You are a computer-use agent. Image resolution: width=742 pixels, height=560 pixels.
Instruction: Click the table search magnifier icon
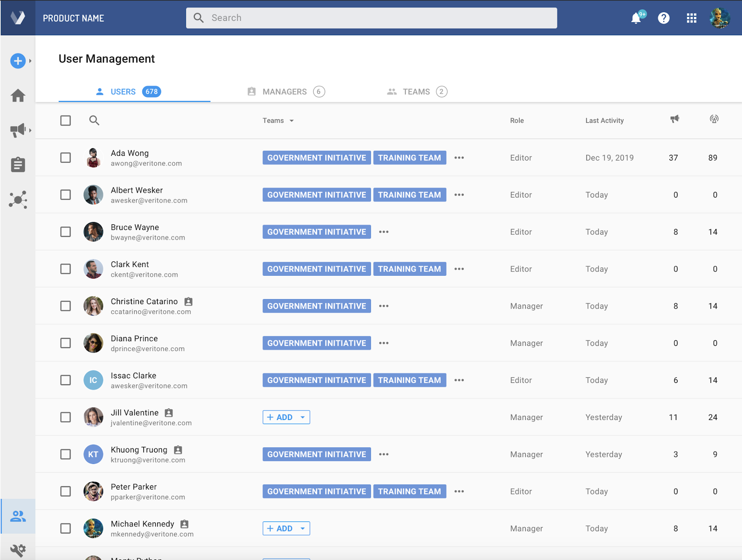point(94,121)
